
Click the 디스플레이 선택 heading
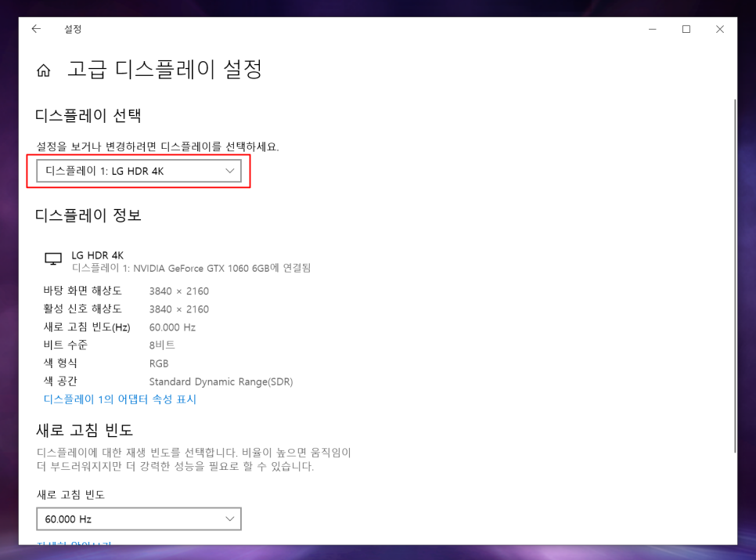pyautogui.click(x=88, y=116)
